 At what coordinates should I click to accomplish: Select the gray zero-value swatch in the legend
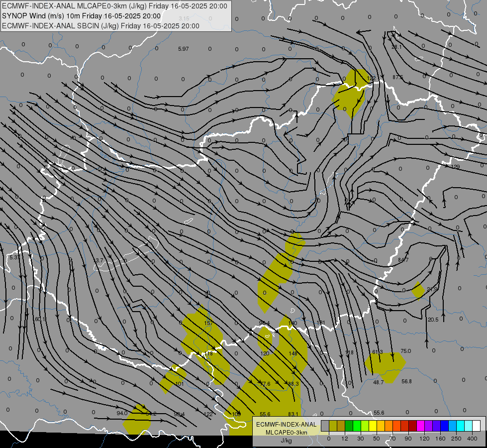[325, 426]
